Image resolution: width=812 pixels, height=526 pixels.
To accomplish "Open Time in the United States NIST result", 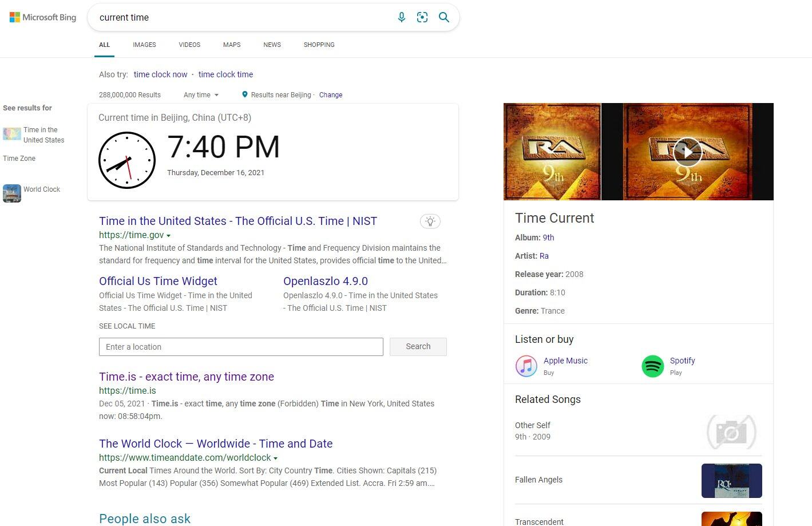I will tap(238, 221).
